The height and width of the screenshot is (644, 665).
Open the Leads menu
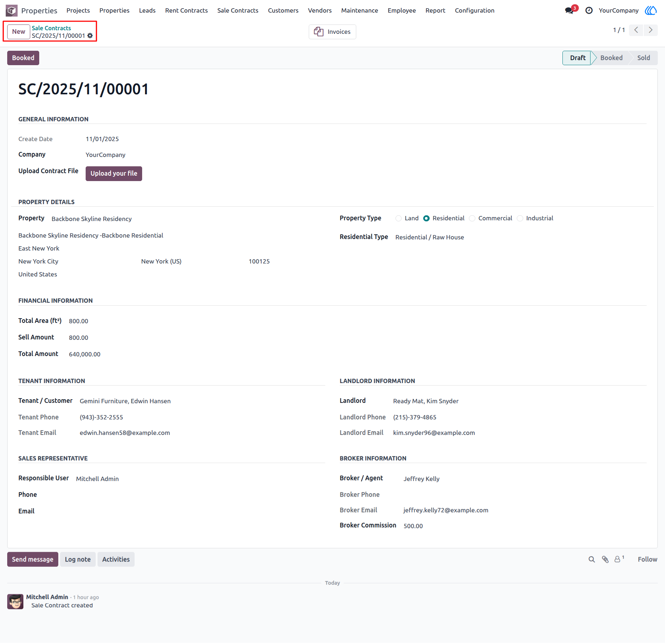click(147, 10)
